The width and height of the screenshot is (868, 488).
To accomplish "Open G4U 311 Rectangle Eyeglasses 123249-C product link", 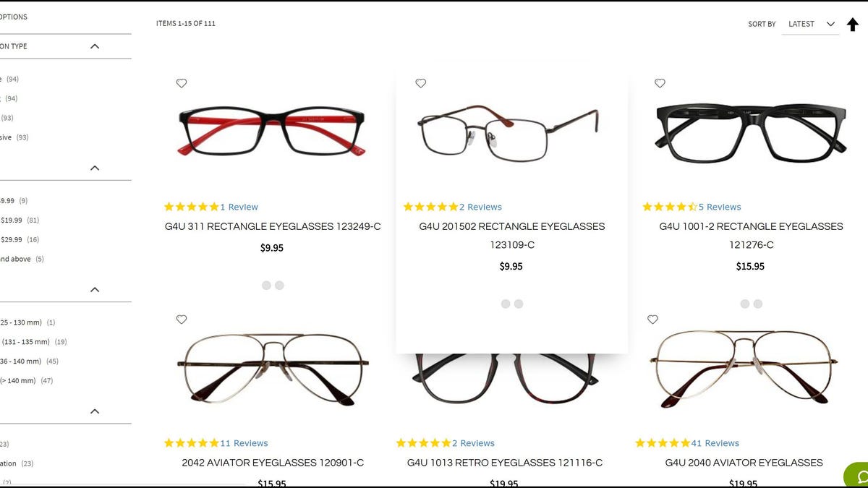I will point(273,226).
